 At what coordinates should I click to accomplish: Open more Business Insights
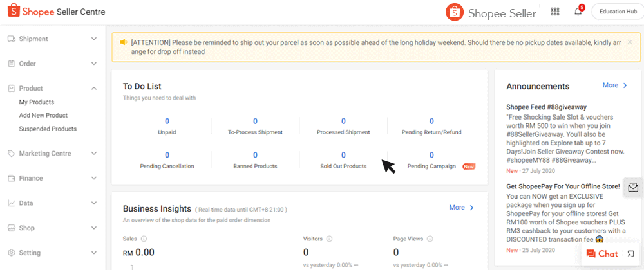click(461, 207)
